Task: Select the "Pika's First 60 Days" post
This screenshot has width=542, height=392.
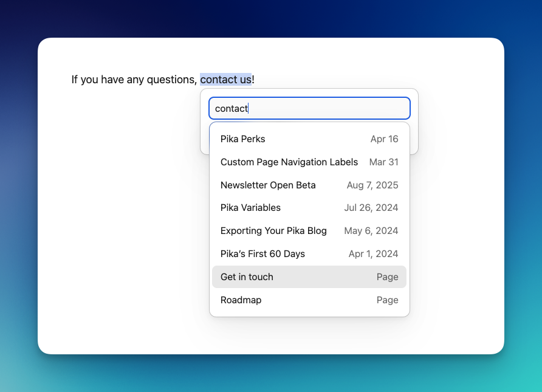Action: pyautogui.click(x=262, y=253)
